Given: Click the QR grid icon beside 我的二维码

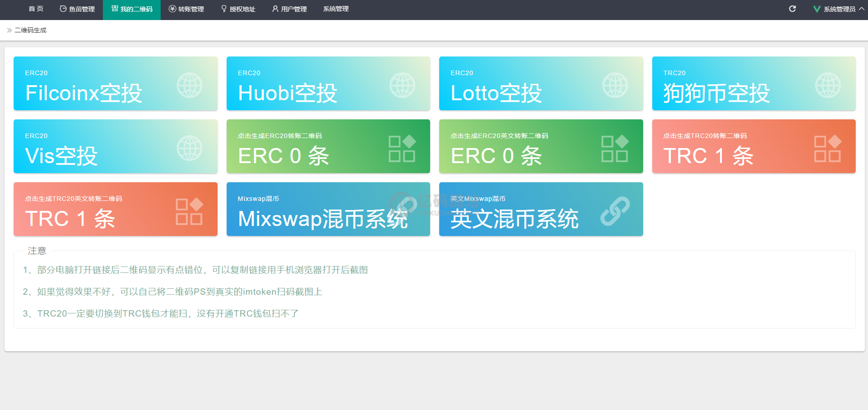Looking at the screenshot, I should click(x=115, y=9).
